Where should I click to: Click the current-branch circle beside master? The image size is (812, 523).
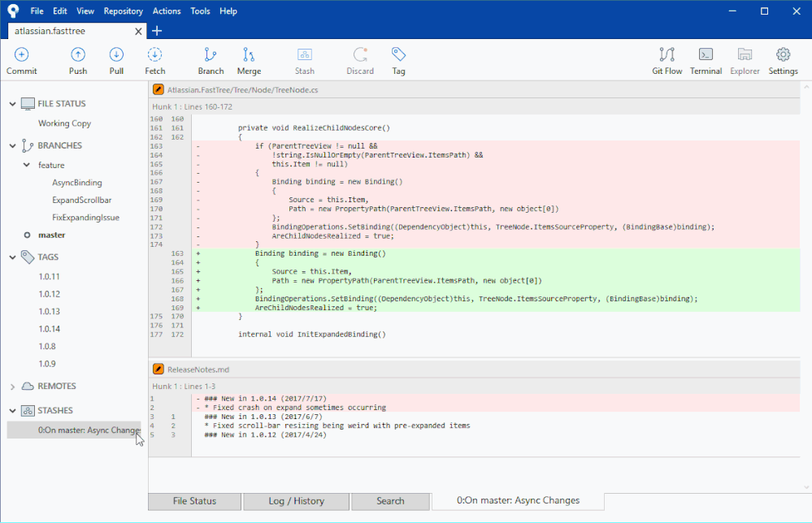[x=27, y=235]
